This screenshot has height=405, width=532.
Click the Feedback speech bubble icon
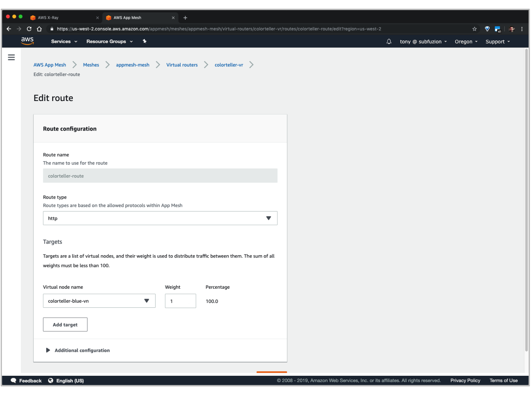click(13, 380)
